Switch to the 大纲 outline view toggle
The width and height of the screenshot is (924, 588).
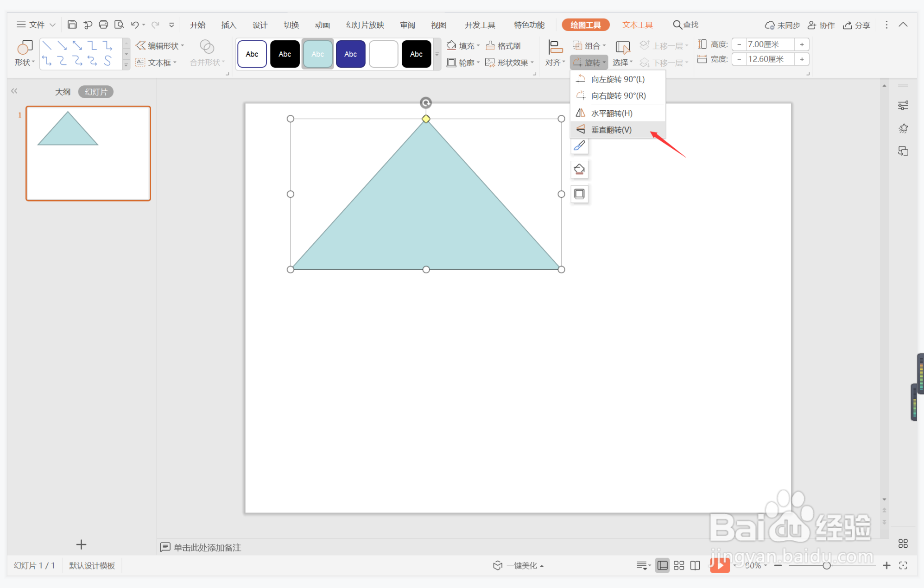63,92
